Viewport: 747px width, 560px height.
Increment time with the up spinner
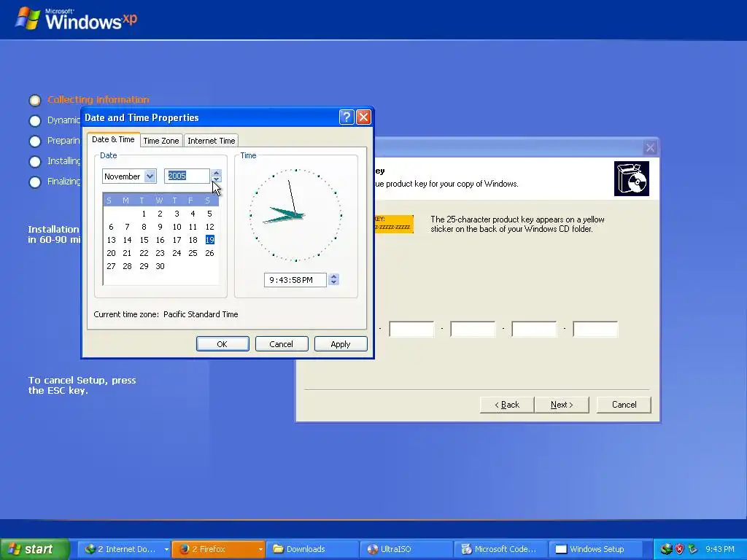(334, 276)
